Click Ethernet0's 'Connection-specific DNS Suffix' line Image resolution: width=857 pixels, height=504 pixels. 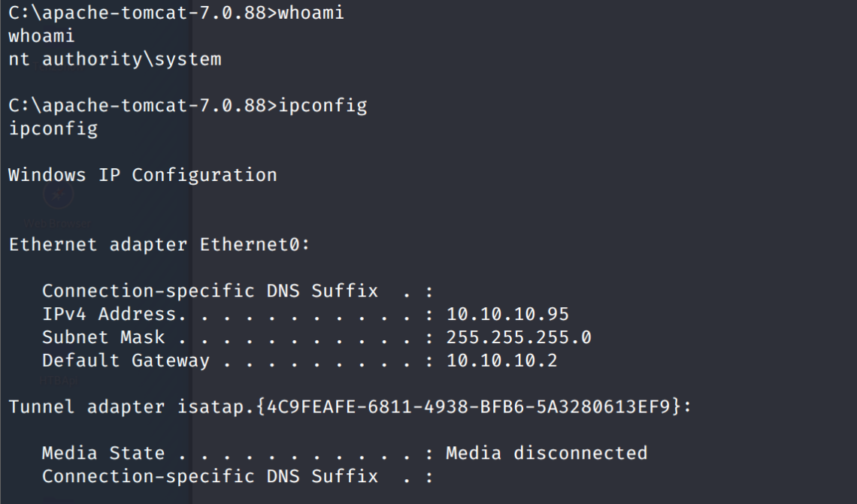pos(210,291)
